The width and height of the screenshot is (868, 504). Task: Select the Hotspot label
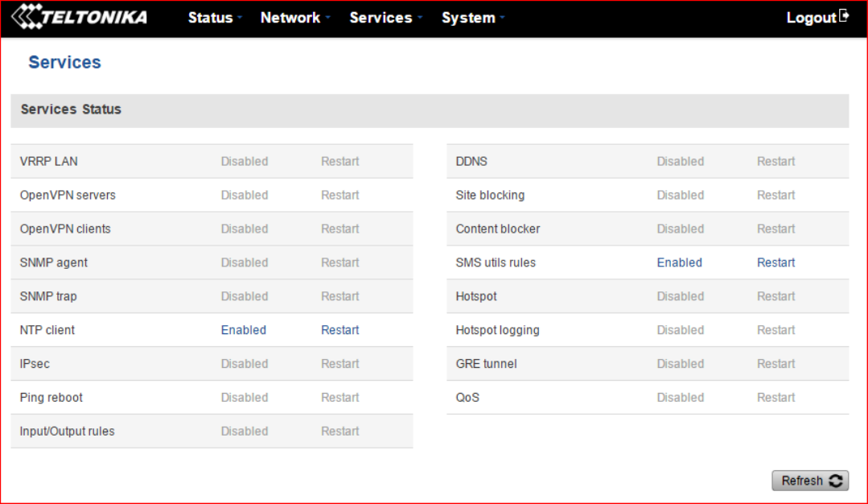click(476, 296)
